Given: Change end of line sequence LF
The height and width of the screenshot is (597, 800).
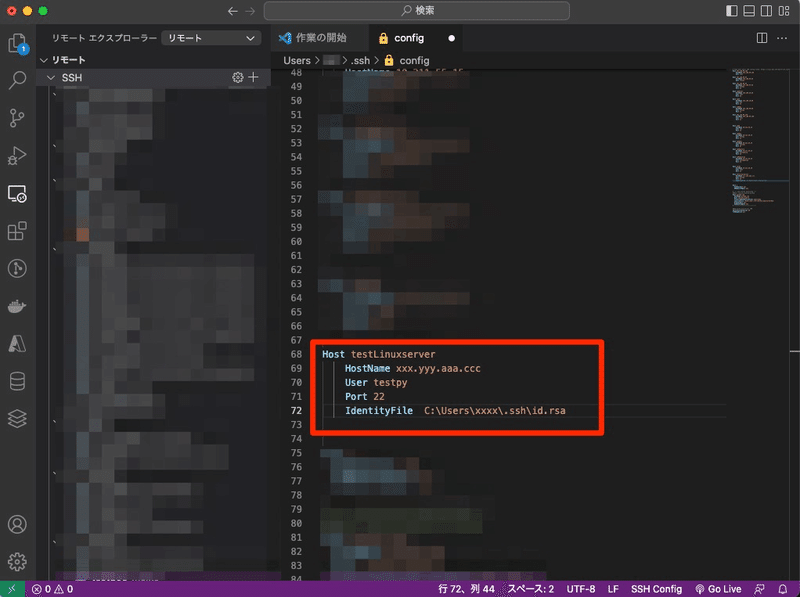Looking at the screenshot, I should [x=613, y=589].
